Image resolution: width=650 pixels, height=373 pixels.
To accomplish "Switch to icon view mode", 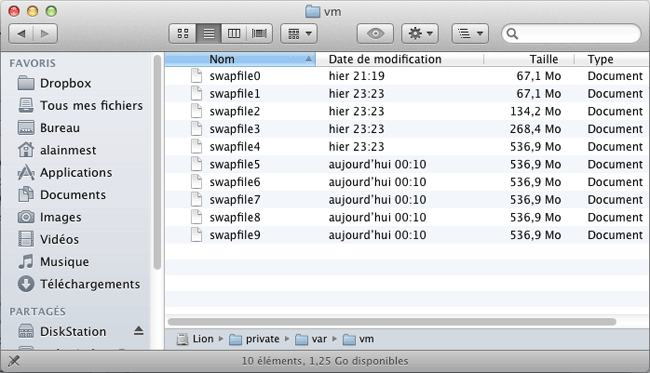I will [183, 34].
